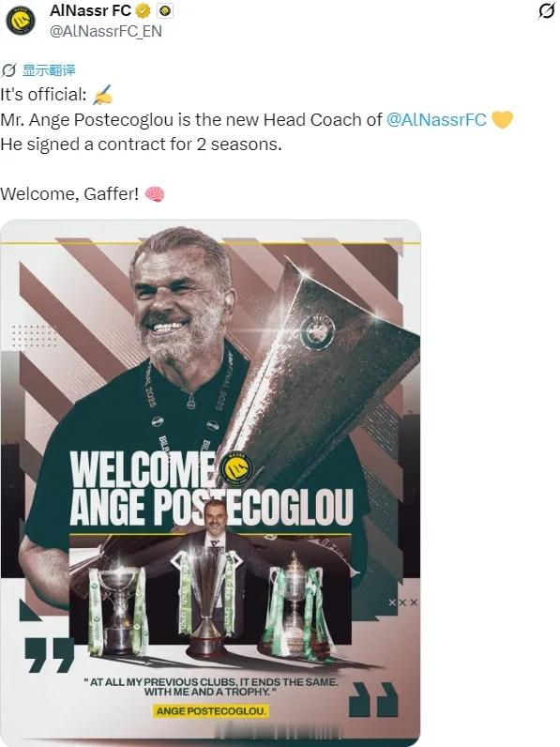Show translation via the 显示翻译 link

(49, 70)
